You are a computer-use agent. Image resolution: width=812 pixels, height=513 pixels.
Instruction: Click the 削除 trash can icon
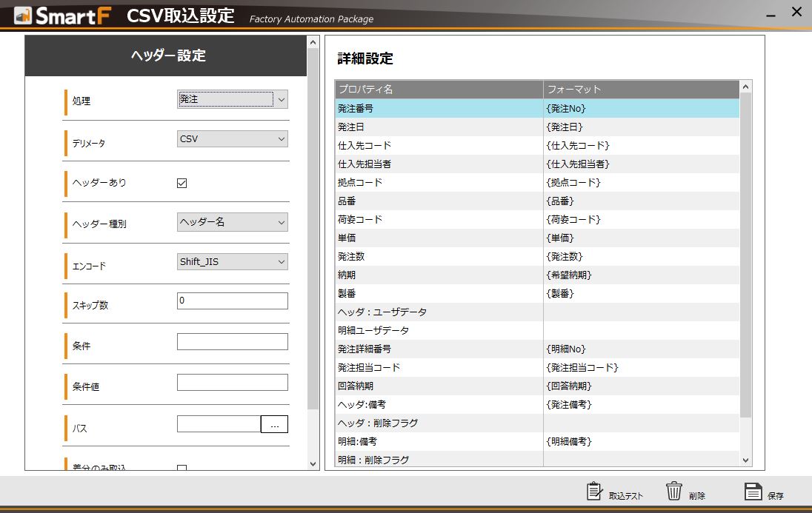[673, 492]
